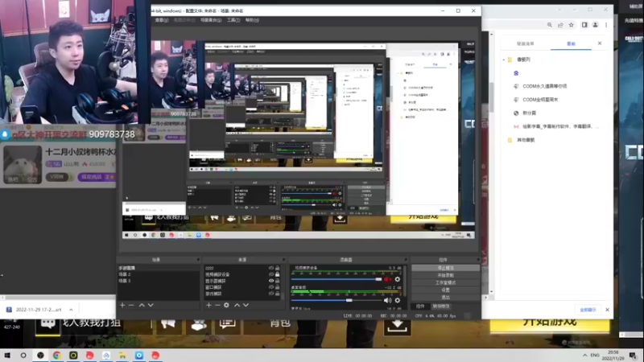Viewport: 644px width, 362px height.
Task: Expand download item chevron menu
Action: click(71, 310)
